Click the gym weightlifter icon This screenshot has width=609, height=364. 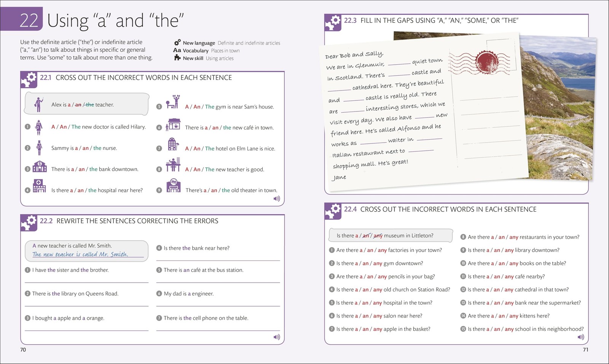173,102
